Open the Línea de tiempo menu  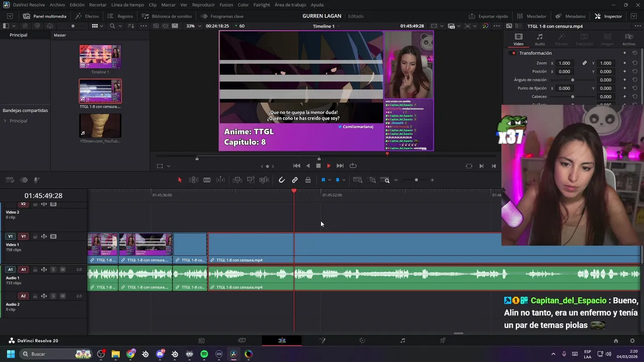pos(127,5)
